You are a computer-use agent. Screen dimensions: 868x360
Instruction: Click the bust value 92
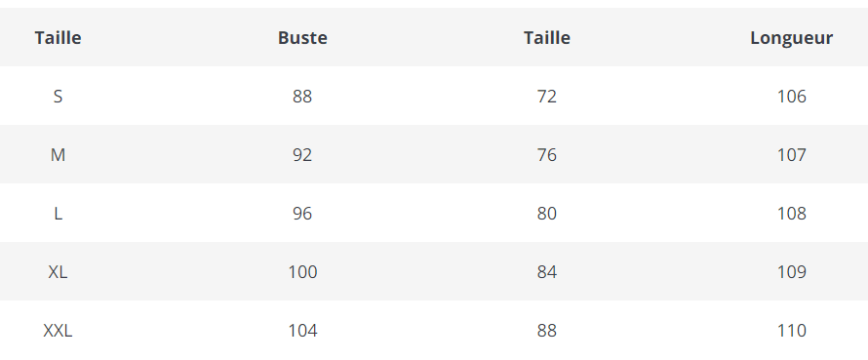pyautogui.click(x=302, y=155)
